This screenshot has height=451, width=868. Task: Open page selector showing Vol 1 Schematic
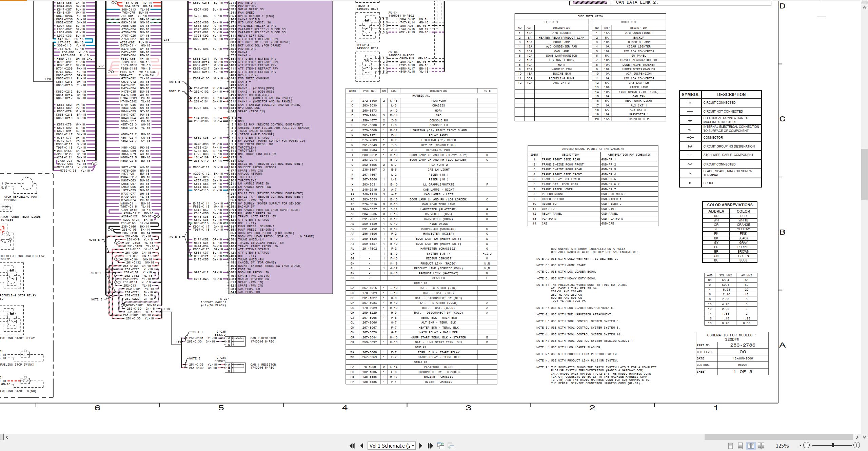click(392, 446)
